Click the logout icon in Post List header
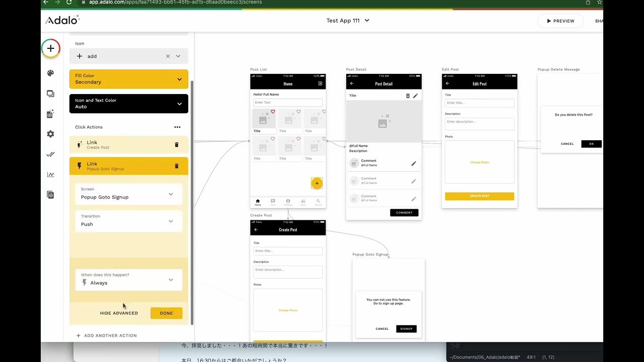 (x=320, y=83)
